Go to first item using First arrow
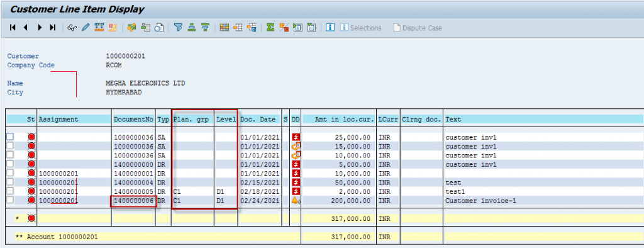The image size is (644, 248). tap(13, 28)
